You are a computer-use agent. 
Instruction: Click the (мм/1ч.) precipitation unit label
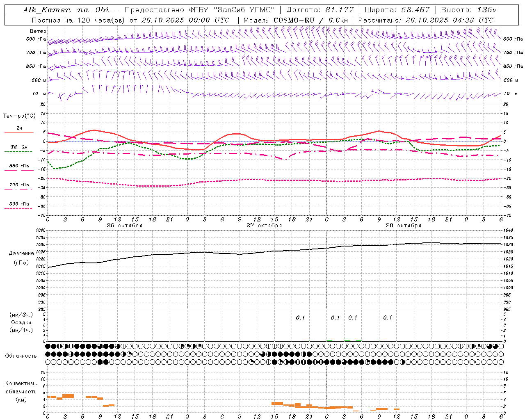coord(21,330)
